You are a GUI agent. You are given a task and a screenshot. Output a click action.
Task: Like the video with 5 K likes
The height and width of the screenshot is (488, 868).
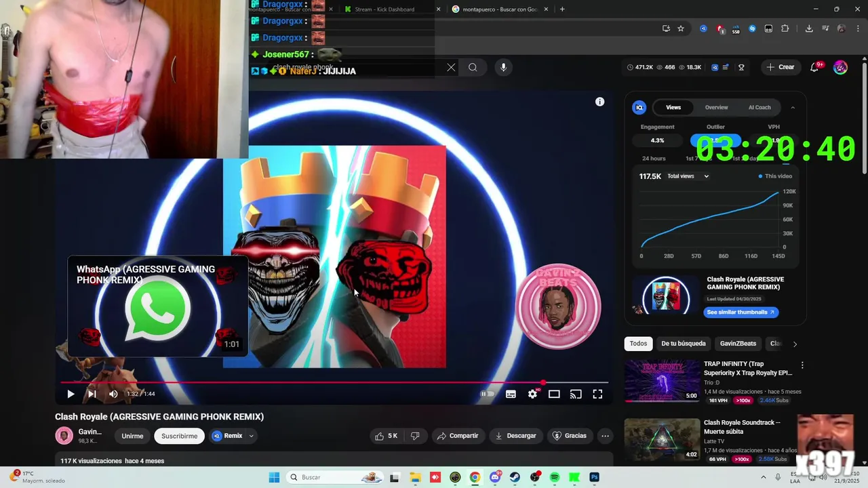(x=387, y=436)
